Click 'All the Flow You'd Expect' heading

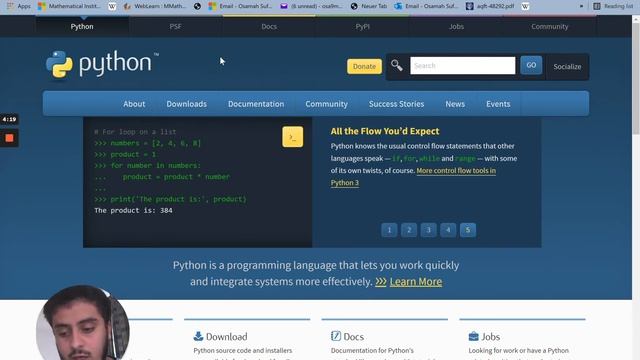[385, 131]
